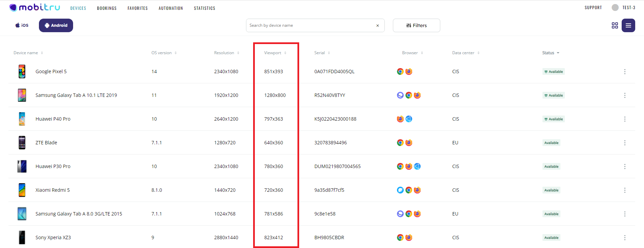This screenshot has height=248, width=644.
Task: Click Available status for Google Pixel 5
Action: [x=554, y=71]
